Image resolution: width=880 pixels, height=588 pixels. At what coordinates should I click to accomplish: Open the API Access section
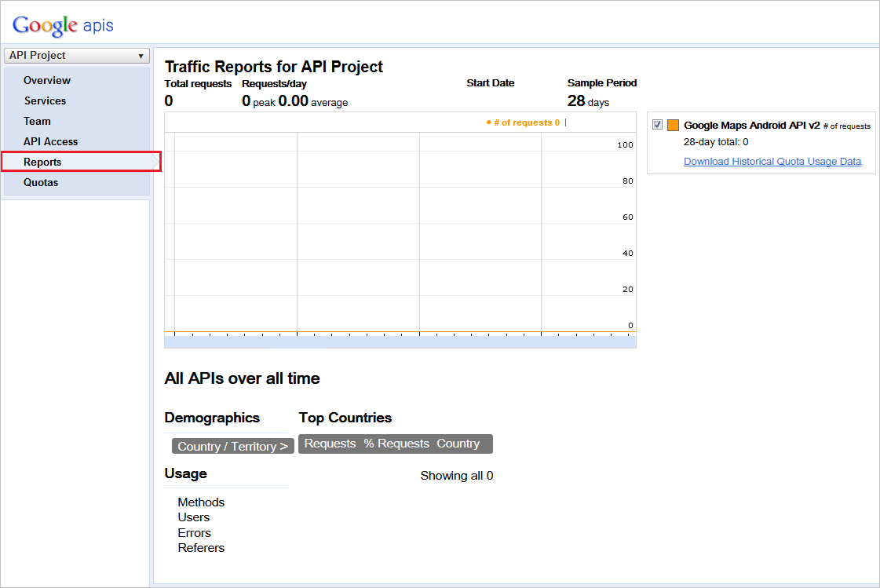point(50,142)
